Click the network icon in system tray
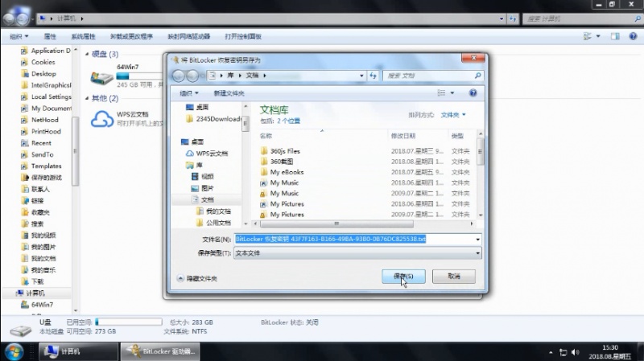 coord(563,352)
